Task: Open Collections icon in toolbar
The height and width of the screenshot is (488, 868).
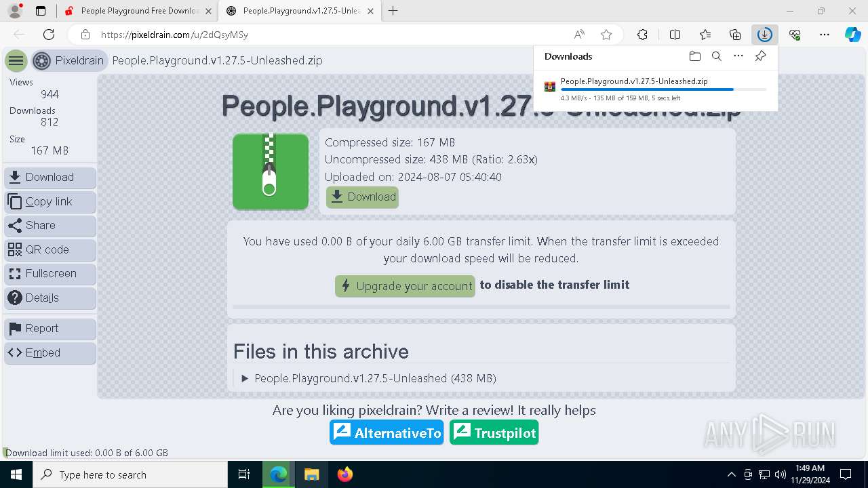Action: 735,35
